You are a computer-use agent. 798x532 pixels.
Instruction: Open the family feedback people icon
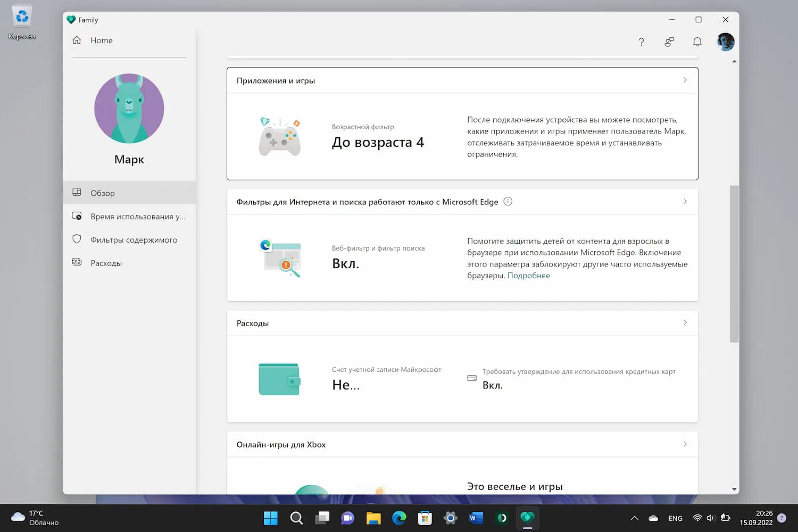(669, 42)
